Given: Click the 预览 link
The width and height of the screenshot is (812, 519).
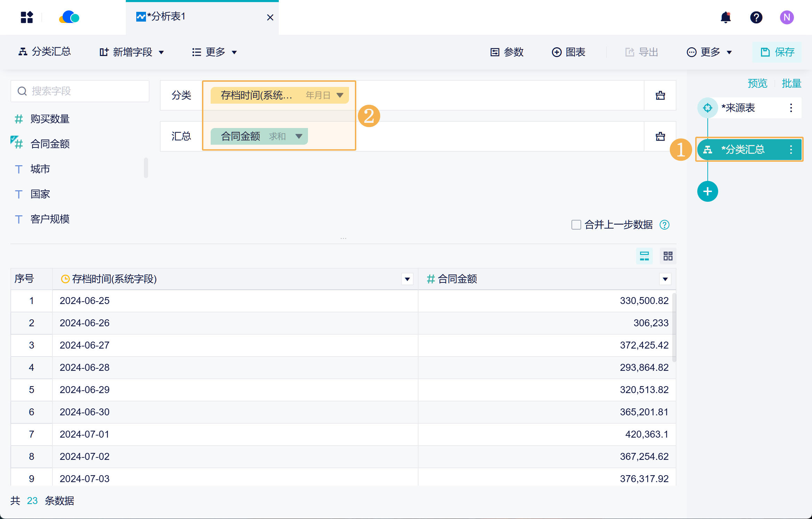Looking at the screenshot, I should point(757,83).
